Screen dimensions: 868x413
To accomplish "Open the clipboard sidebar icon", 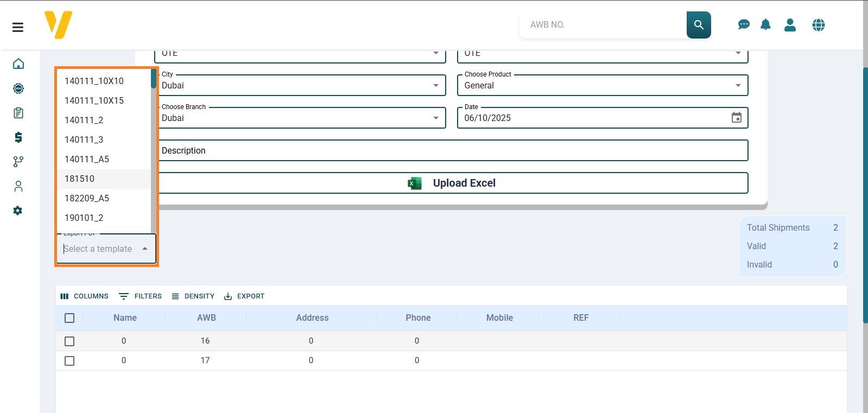I will 18,113.
